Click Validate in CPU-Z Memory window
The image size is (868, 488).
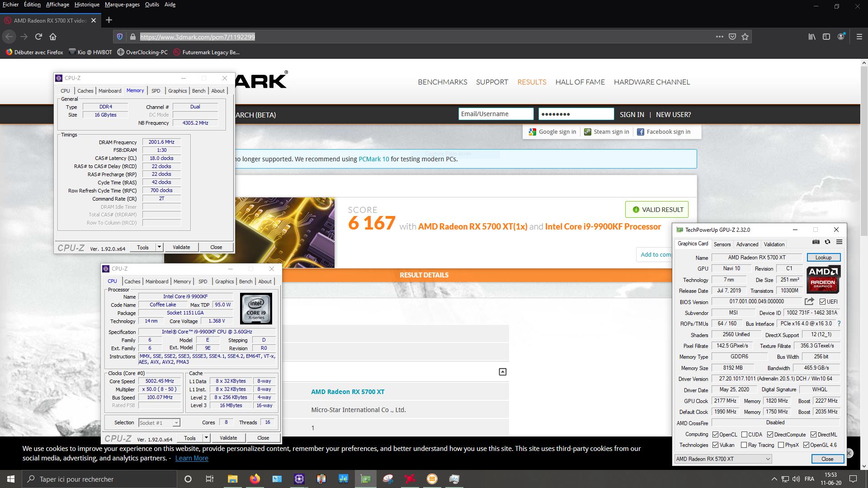[x=181, y=247]
